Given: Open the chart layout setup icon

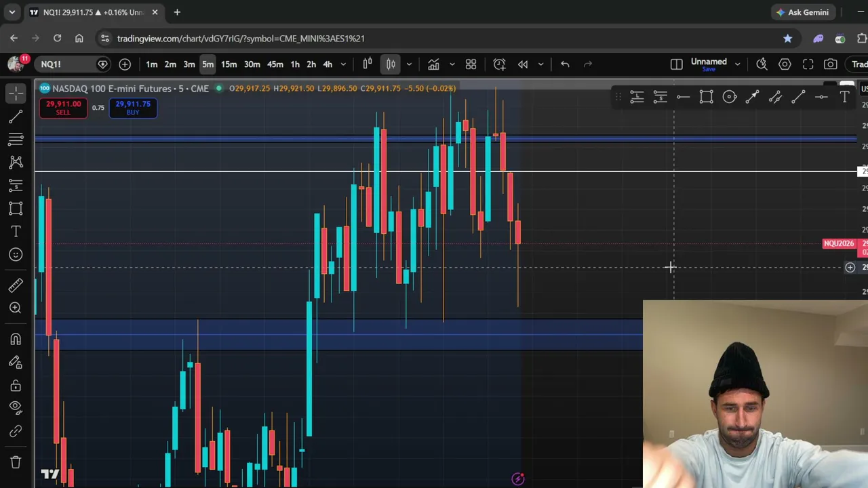Looking at the screenshot, I should 676,64.
